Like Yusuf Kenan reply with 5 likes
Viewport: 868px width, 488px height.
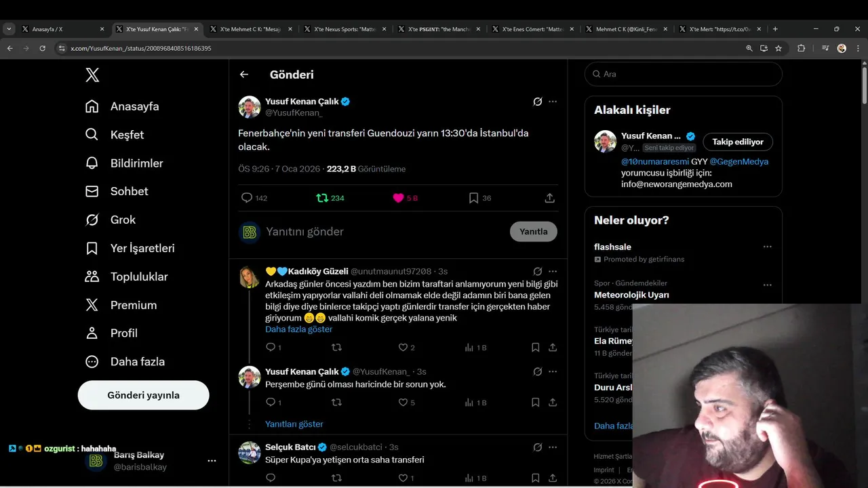click(x=407, y=403)
